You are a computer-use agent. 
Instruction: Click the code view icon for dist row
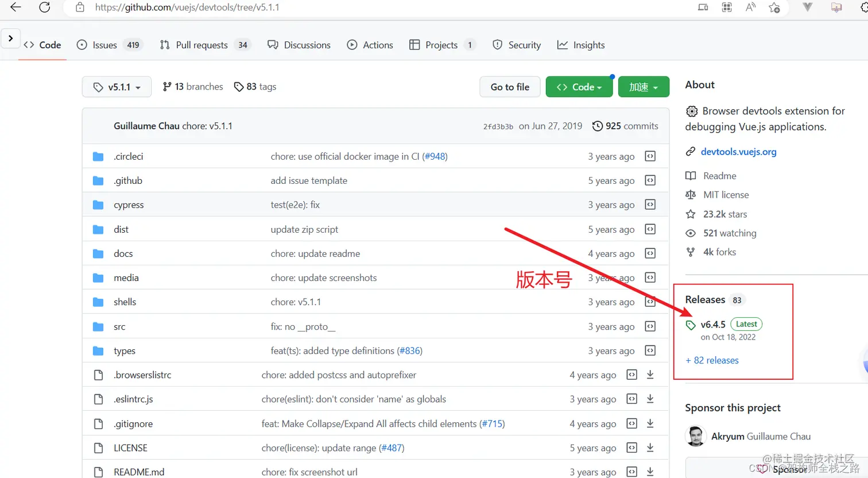coord(650,229)
